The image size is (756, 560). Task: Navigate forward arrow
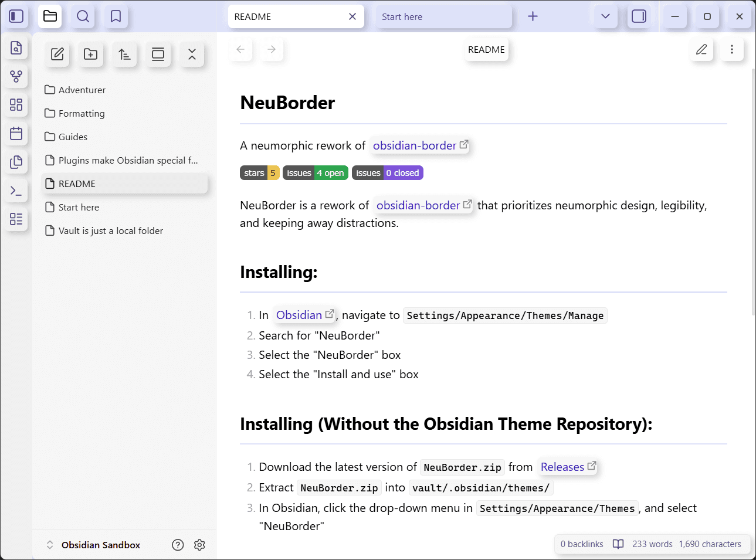(x=272, y=49)
